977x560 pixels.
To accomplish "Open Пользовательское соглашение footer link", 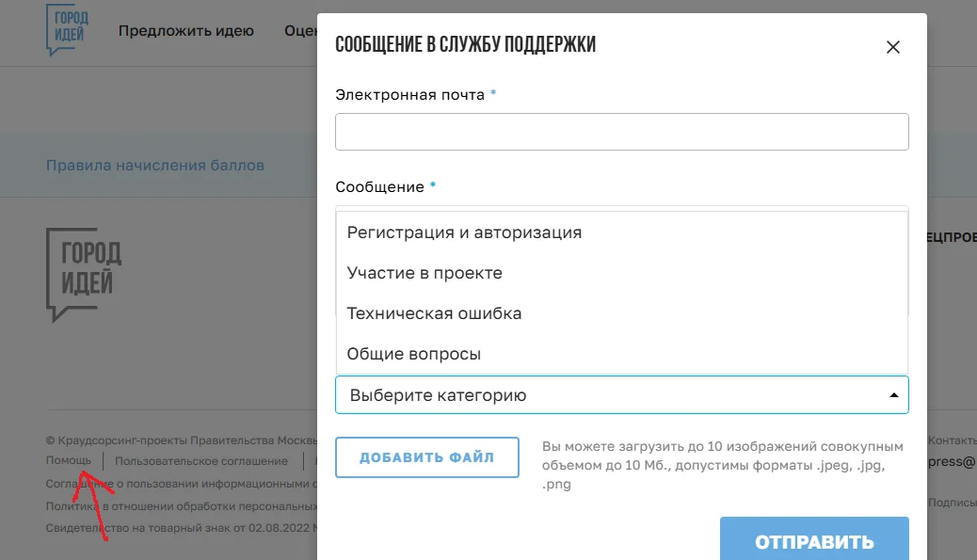I will [x=201, y=461].
